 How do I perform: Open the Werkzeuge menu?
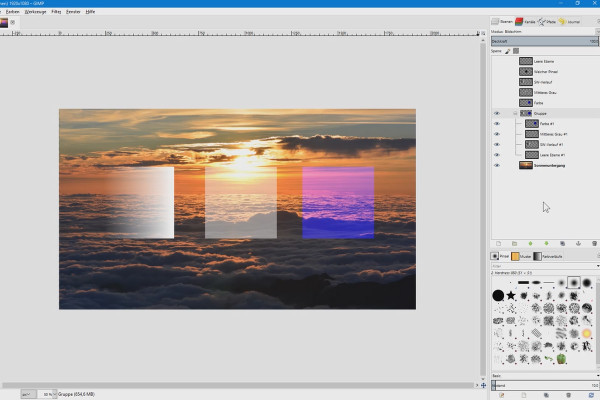pyautogui.click(x=35, y=12)
